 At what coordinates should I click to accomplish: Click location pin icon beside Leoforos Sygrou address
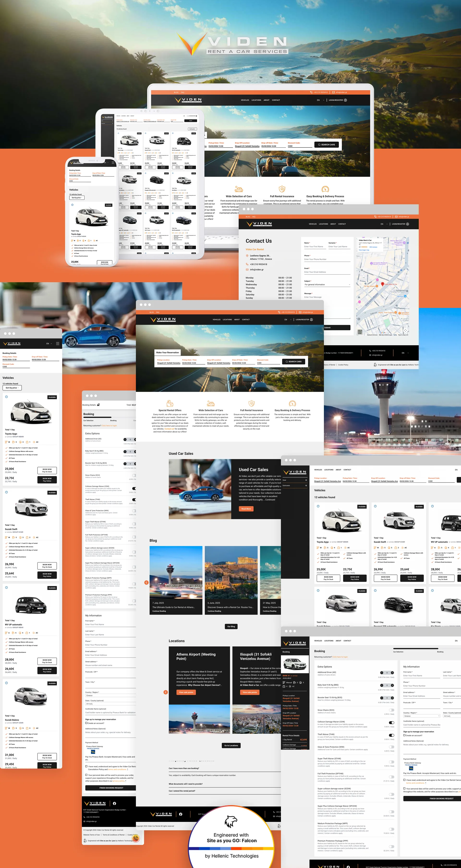[x=247, y=256]
